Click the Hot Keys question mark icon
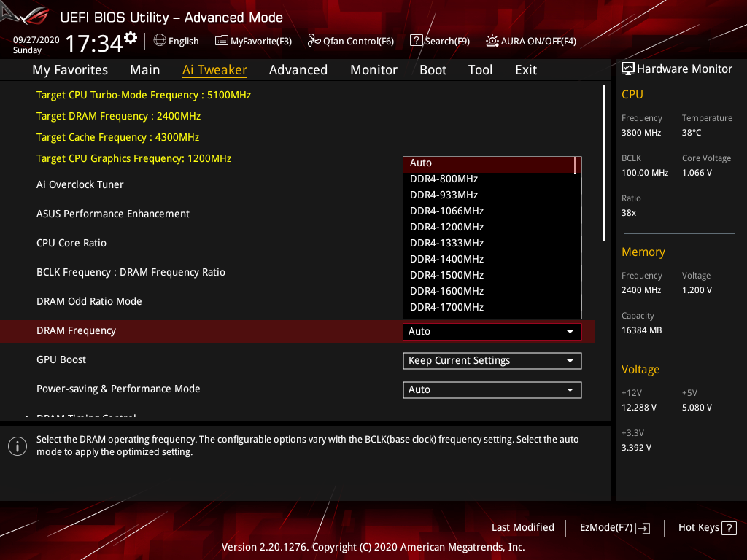 point(729,528)
